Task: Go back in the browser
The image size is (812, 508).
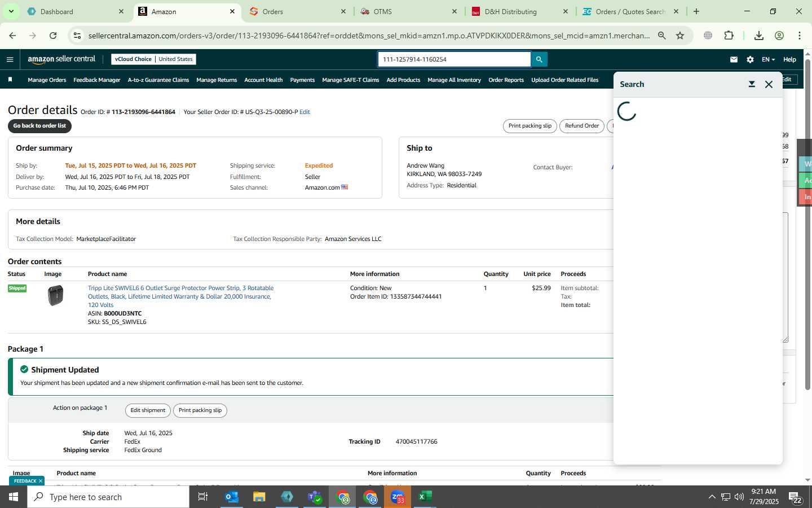Action: (12, 36)
